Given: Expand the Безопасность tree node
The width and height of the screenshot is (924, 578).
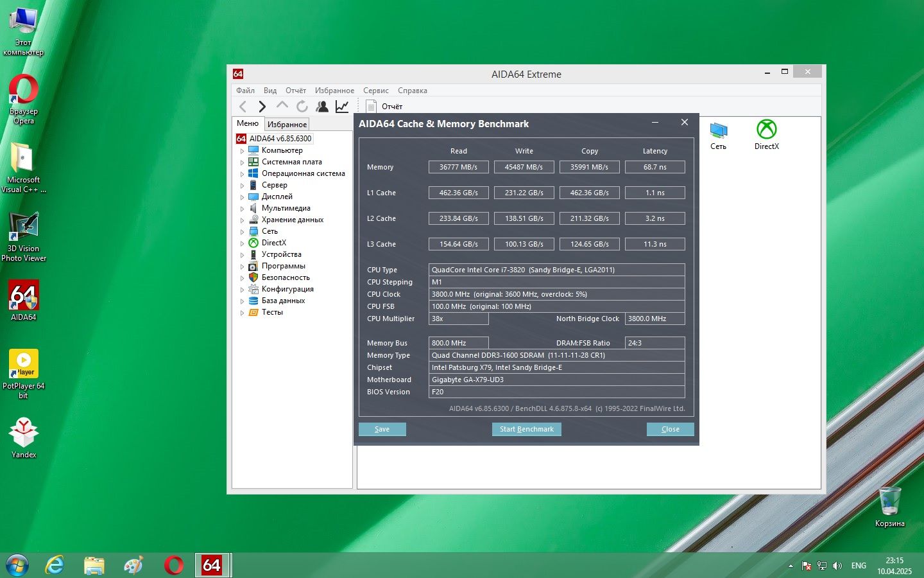Looking at the screenshot, I should pyautogui.click(x=243, y=278).
